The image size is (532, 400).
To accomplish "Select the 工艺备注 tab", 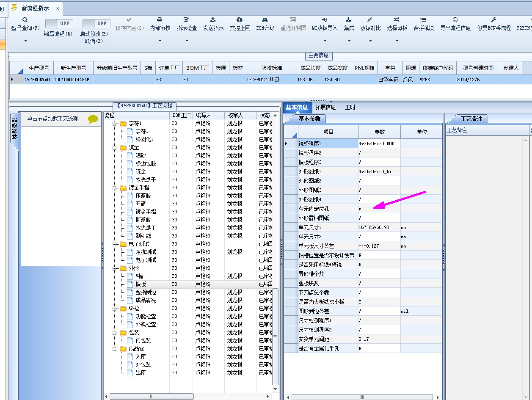I will 471,119.
